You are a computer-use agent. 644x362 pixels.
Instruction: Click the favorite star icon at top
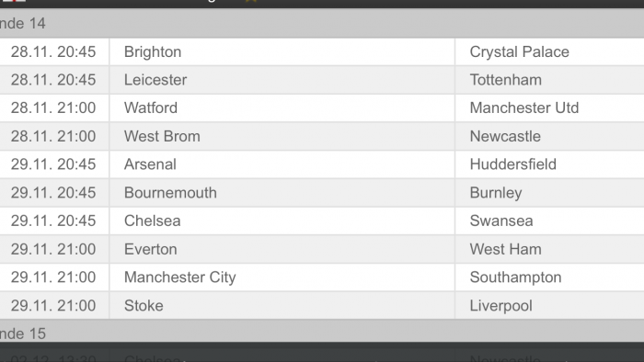(x=251, y=1)
